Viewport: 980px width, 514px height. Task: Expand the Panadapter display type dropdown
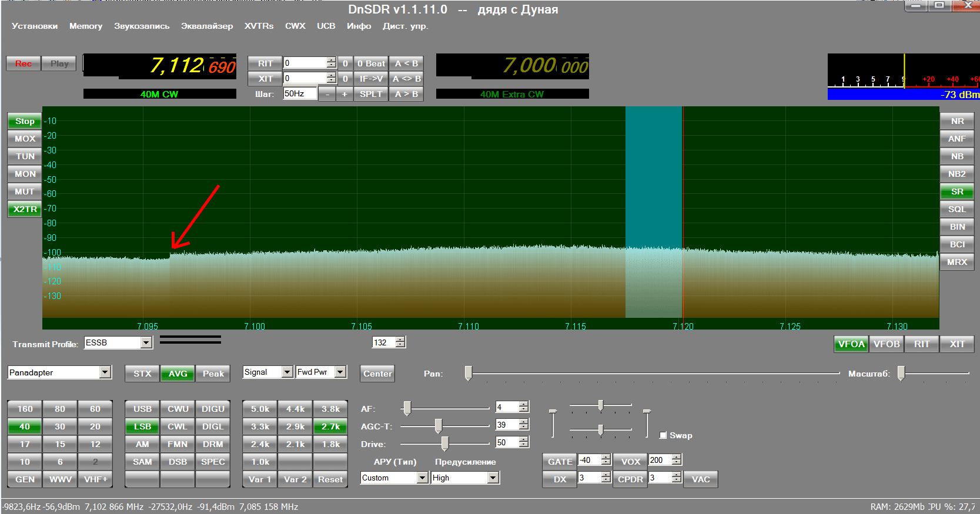(x=105, y=372)
